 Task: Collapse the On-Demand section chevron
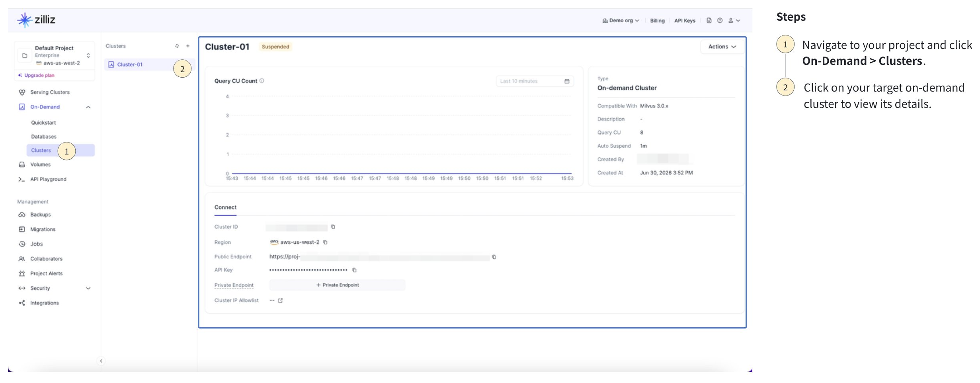(88, 107)
